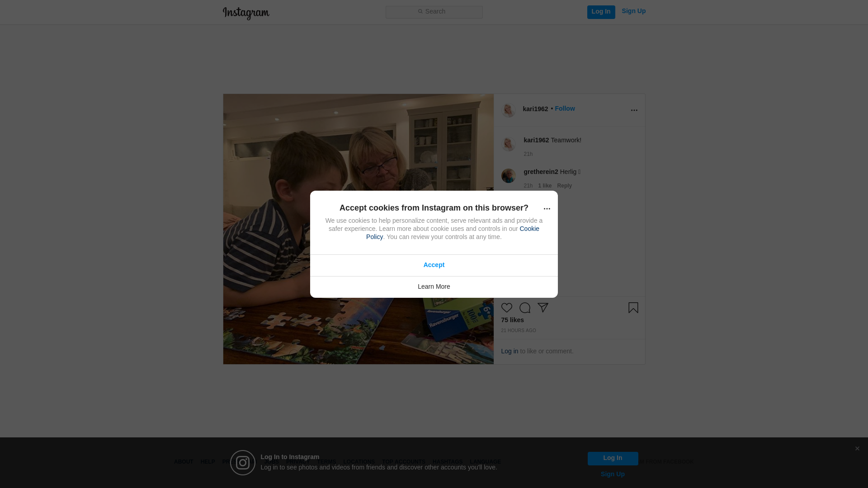Choose Learn More in cookie dialog

coord(434,287)
